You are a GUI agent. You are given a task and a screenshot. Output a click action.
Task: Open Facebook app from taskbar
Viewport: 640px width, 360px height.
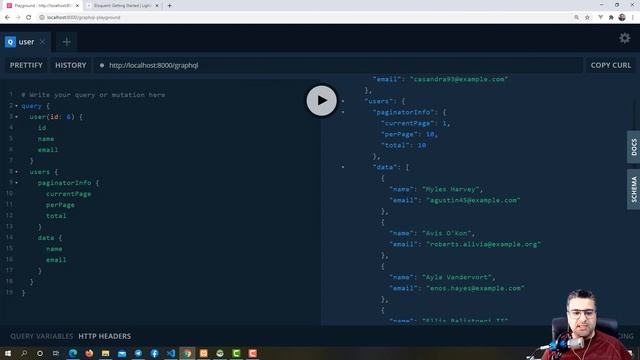coord(154,353)
